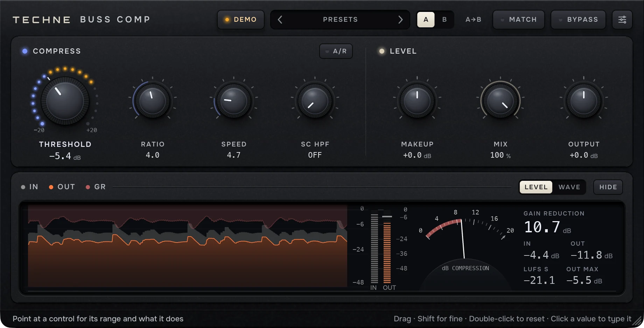Enable the BYPASS toggle
The height and width of the screenshot is (328, 644).
[x=578, y=20]
